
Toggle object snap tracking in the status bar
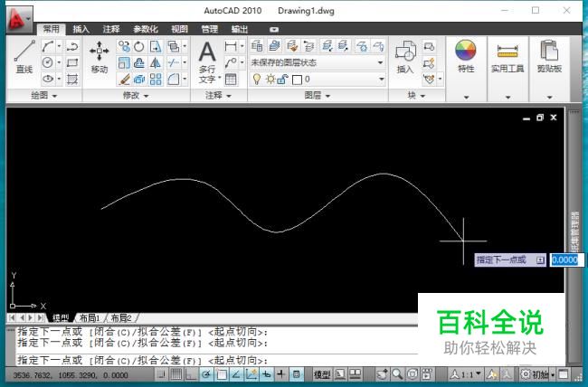(x=236, y=374)
